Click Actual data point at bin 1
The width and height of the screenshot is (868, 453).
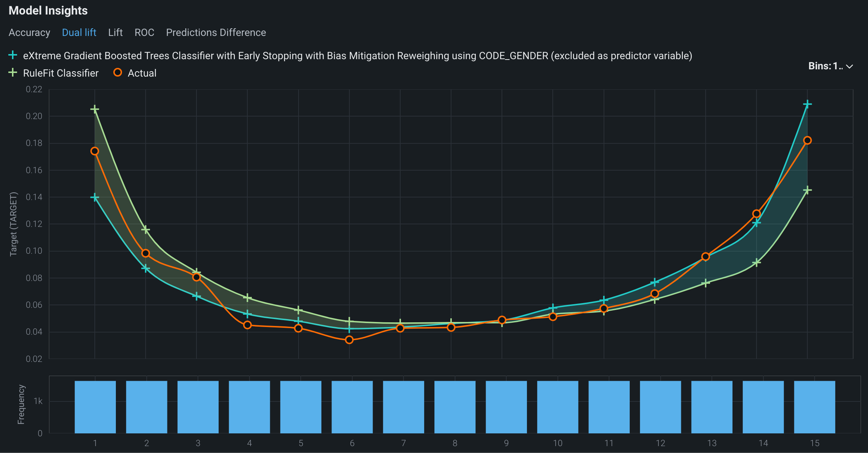click(95, 151)
